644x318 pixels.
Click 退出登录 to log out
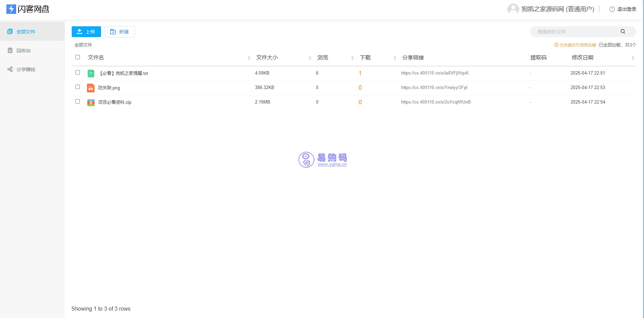pos(626,9)
